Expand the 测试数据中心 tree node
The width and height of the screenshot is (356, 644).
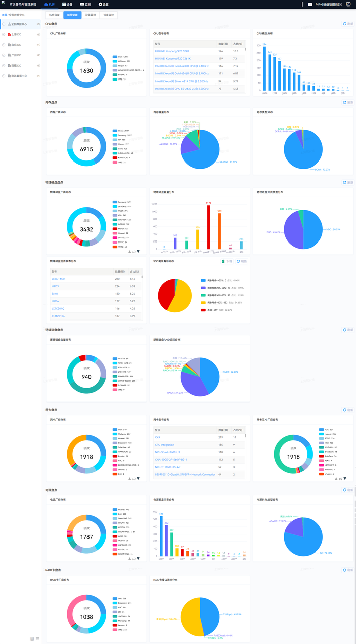tap(4, 76)
